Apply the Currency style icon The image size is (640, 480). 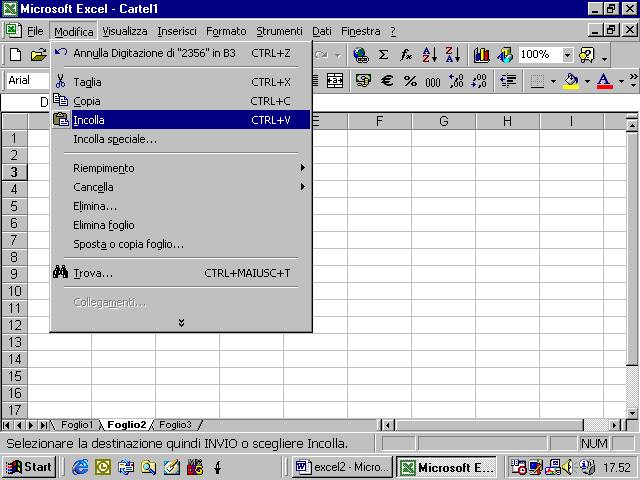pos(363,80)
